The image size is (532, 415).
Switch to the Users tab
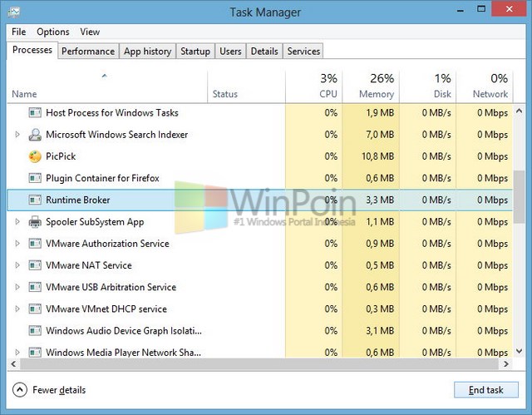231,52
